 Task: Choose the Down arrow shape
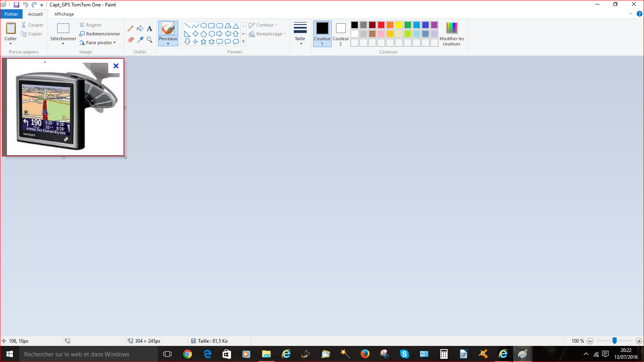coord(188,42)
